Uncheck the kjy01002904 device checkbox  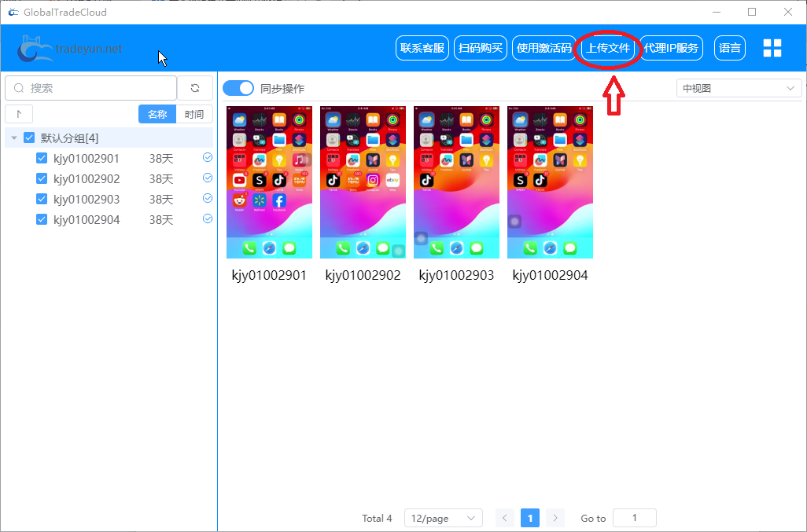tap(42, 219)
